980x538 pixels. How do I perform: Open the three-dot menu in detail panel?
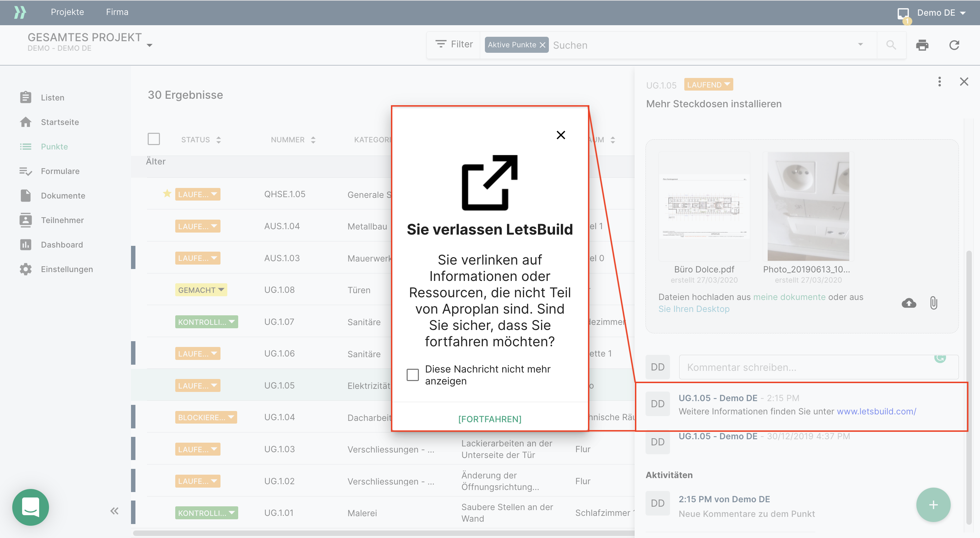point(939,81)
